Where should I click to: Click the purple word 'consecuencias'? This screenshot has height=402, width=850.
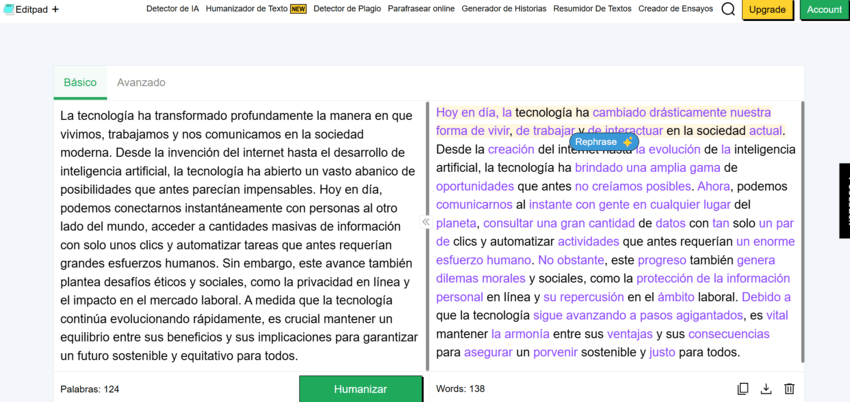click(729, 334)
